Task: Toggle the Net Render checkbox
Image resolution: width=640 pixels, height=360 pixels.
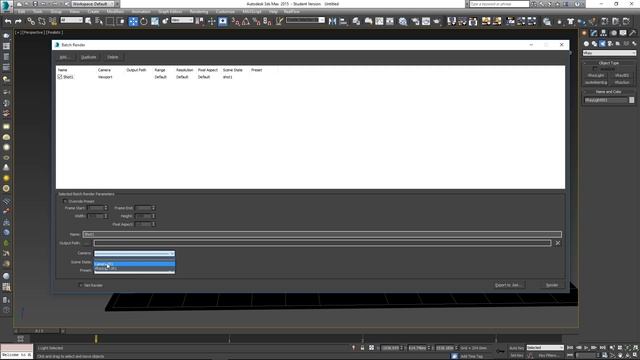Action: click(81, 285)
